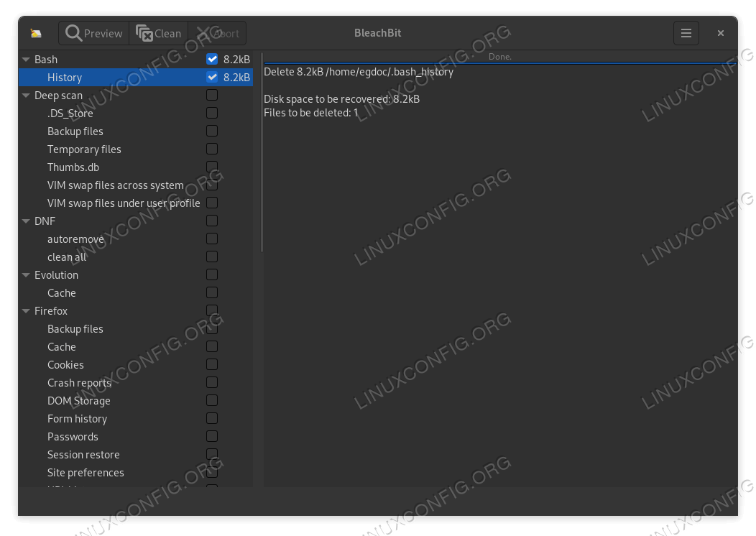Select the Cookies item
This screenshot has height=536, width=756.
point(136,365)
